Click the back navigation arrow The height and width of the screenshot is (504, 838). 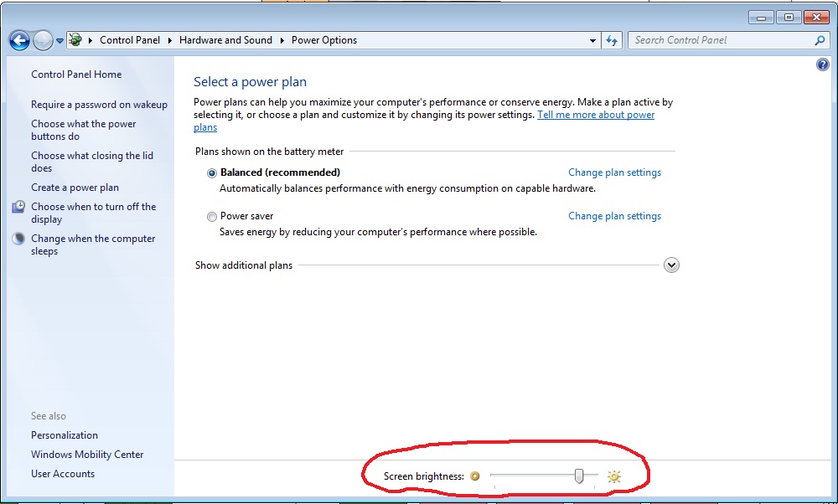[18, 40]
